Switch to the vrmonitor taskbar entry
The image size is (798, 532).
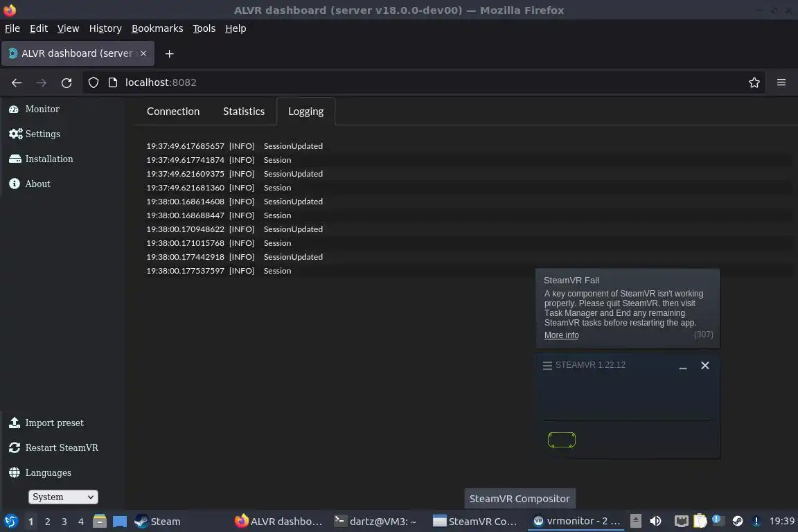[x=576, y=521]
